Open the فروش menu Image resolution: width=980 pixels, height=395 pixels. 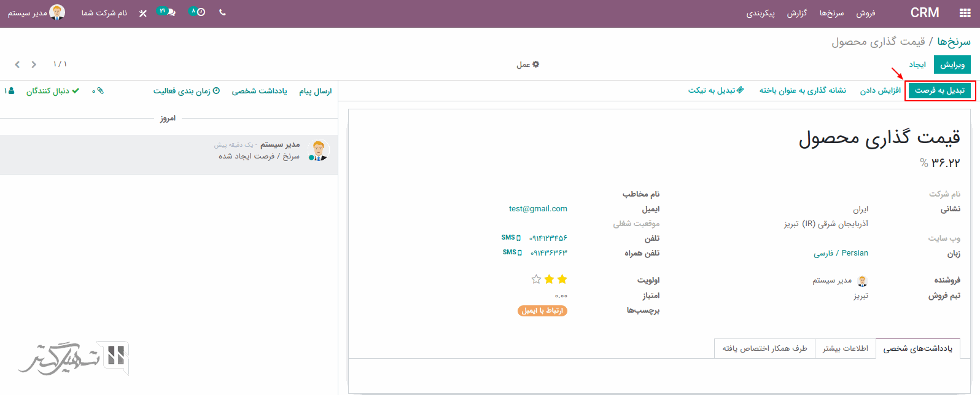(866, 13)
